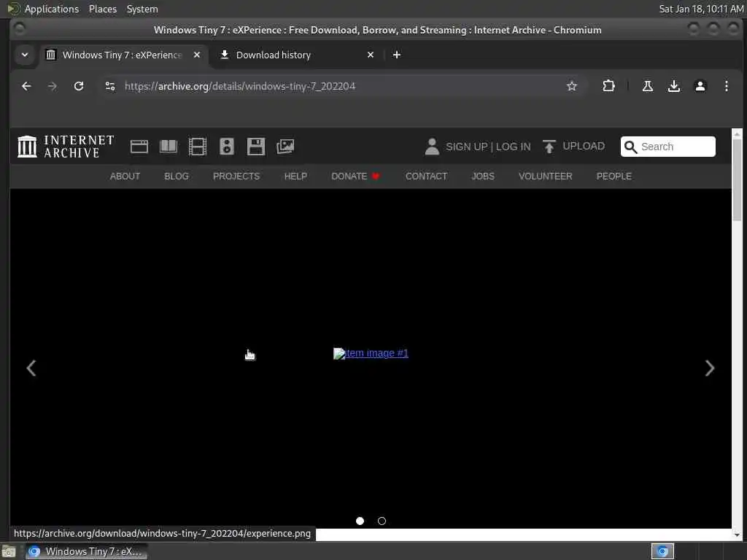Open the JOBS navigation item
The width and height of the screenshot is (747, 560).
point(483,176)
